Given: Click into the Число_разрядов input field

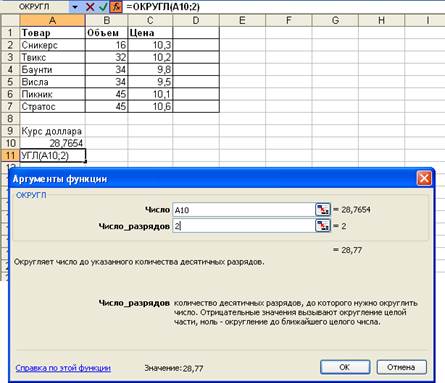Looking at the screenshot, I should point(244,226).
